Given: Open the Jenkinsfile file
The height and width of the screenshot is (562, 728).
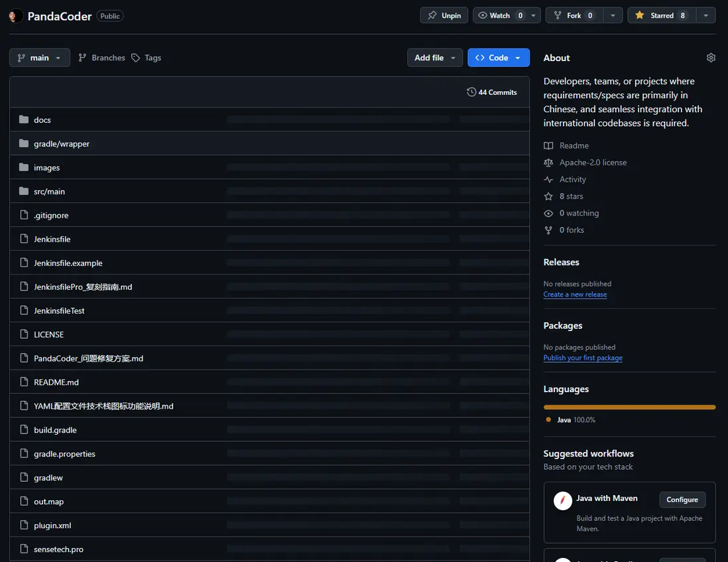Looking at the screenshot, I should (52, 239).
